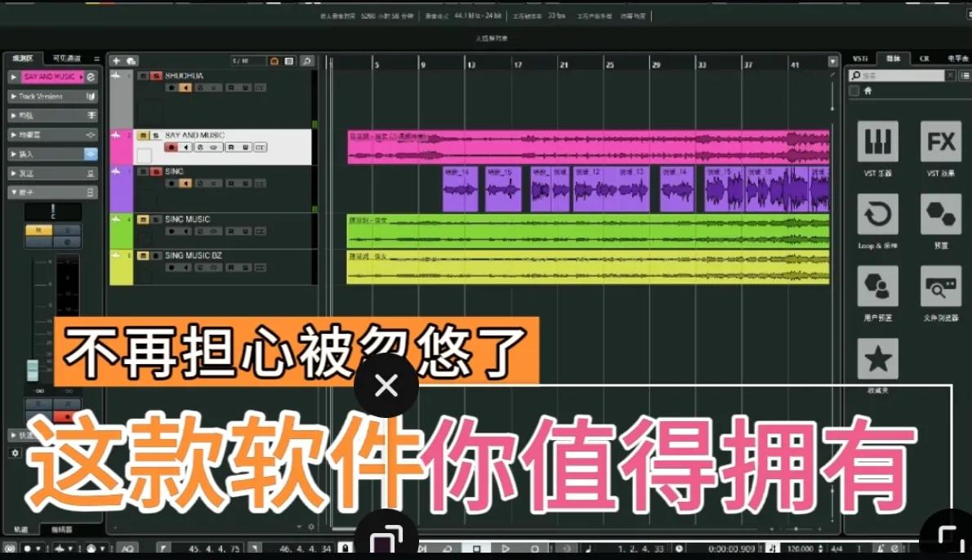Toggle solo on the SING track
This screenshot has width=972, height=560.
tap(156, 171)
